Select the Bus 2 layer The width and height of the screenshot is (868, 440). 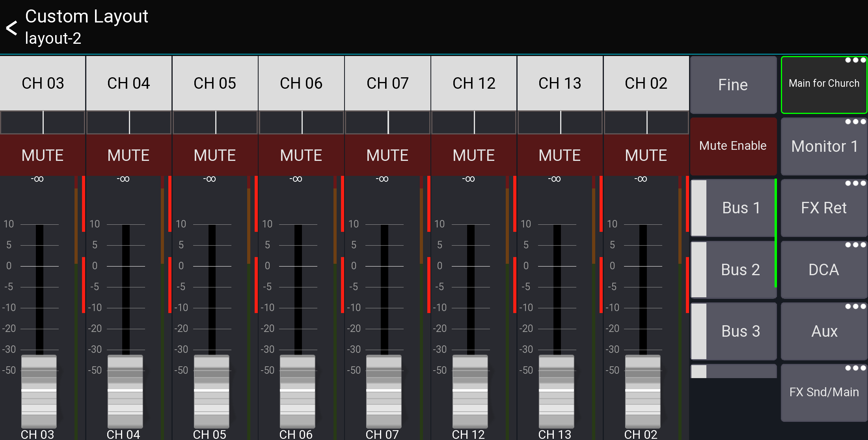pos(740,269)
